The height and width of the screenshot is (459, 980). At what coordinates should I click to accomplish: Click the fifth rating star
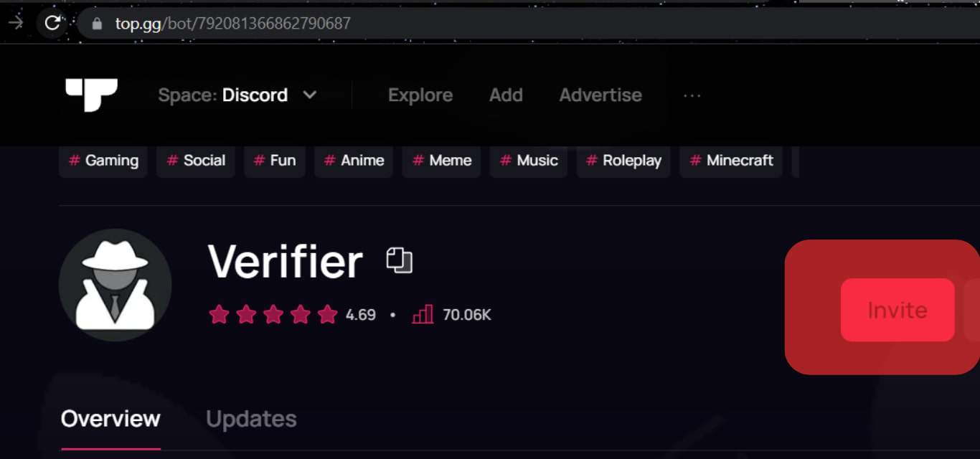328,313
